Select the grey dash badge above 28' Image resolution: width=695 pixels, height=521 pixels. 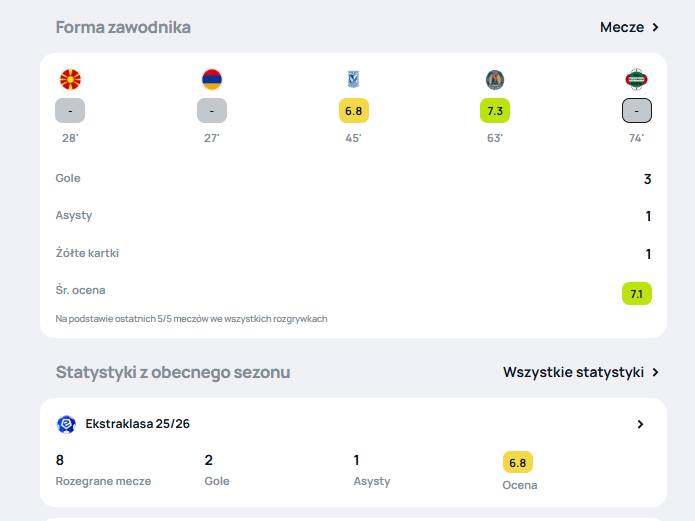(70, 110)
